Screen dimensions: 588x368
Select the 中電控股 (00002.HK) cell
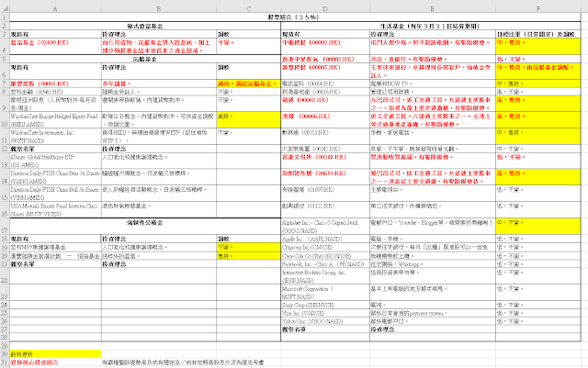click(x=325, y=47)
